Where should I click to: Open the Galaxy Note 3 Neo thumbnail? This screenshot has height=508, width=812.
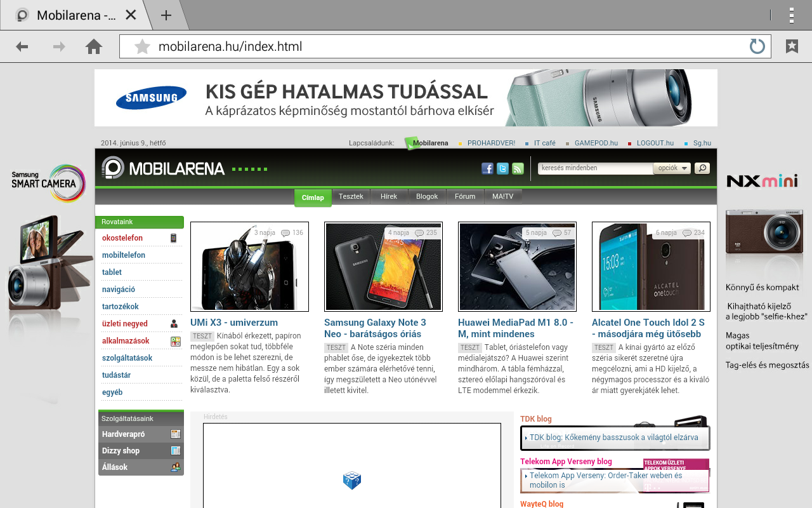coord(383,267)
